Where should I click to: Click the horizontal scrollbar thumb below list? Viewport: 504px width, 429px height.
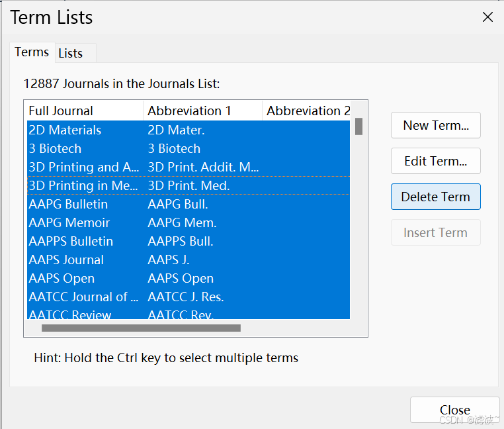point(141,328)
